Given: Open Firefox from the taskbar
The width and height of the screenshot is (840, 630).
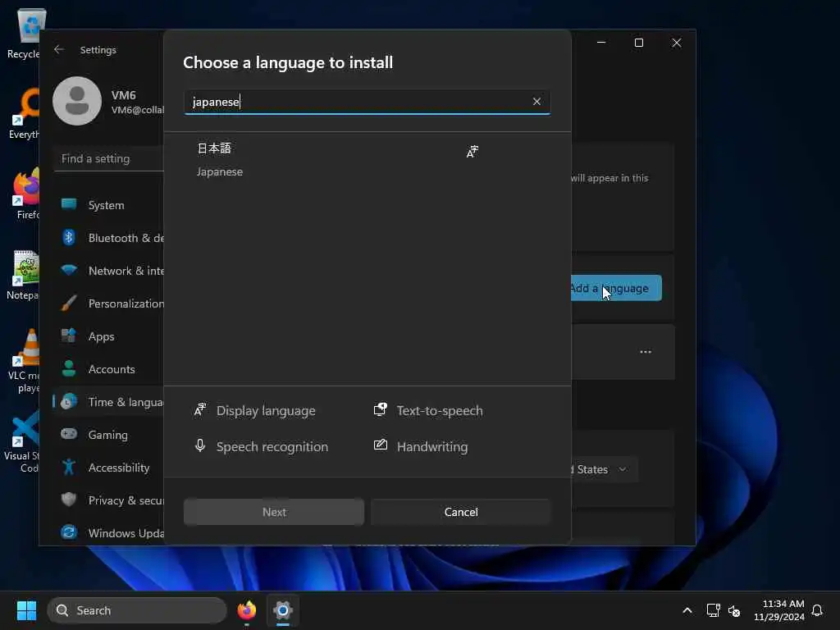Looking at the screenshot, I should click(x=246, y=610).
